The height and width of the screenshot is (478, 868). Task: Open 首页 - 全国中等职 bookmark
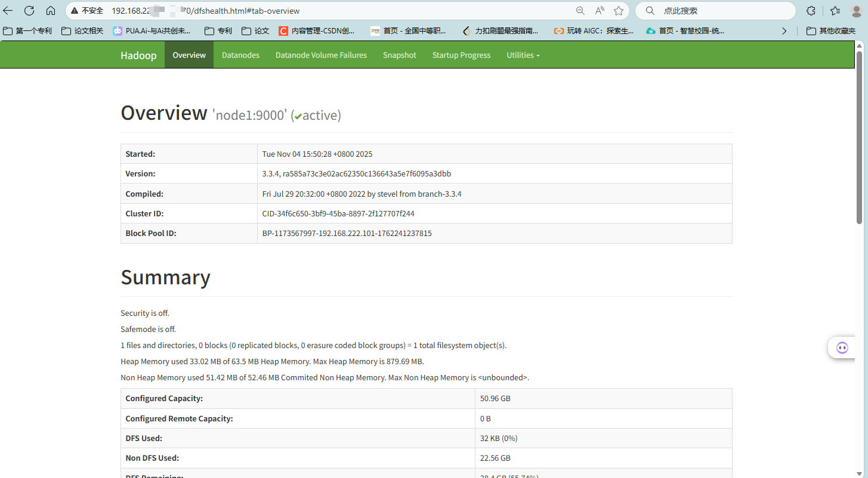408,31
